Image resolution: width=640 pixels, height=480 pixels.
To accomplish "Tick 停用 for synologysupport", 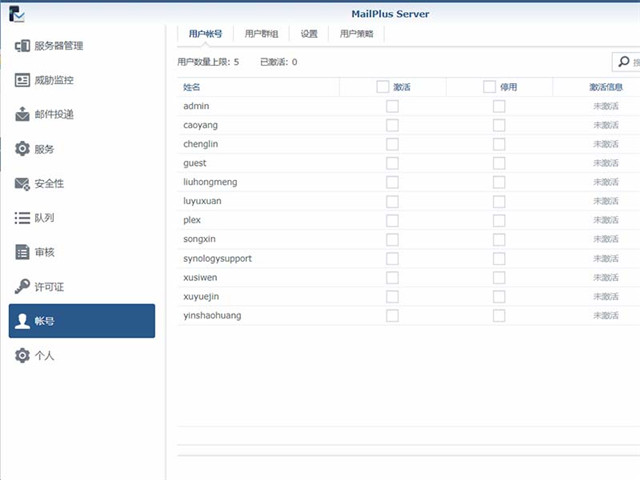I will (499, 258).
